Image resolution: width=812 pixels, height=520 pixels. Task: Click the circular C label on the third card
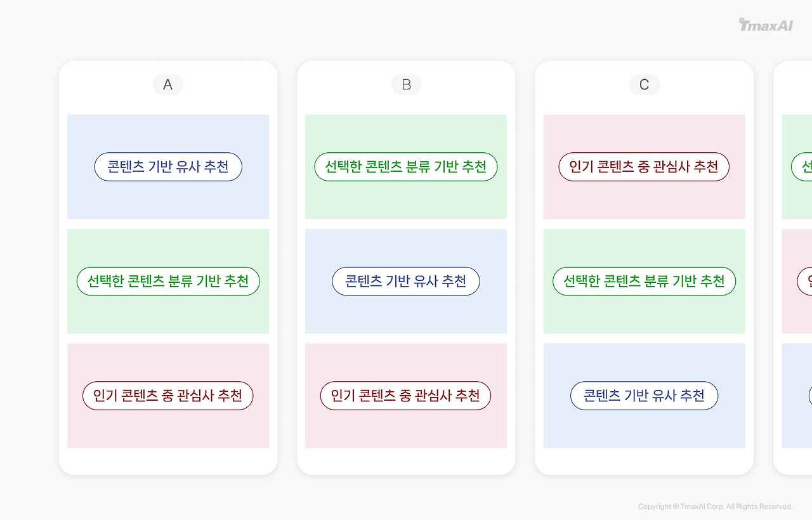[644, 84]
